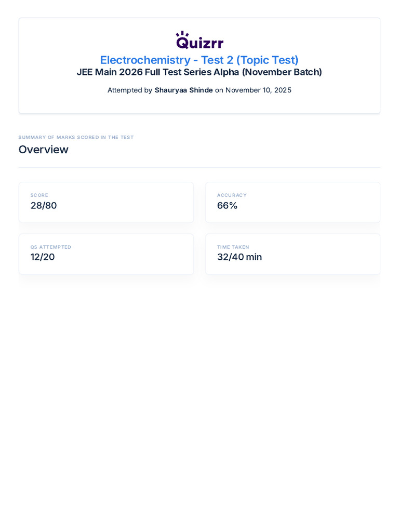Click the 12/20 questions attempted value
This screenshot has width=399, height=532.
(43, 257)
